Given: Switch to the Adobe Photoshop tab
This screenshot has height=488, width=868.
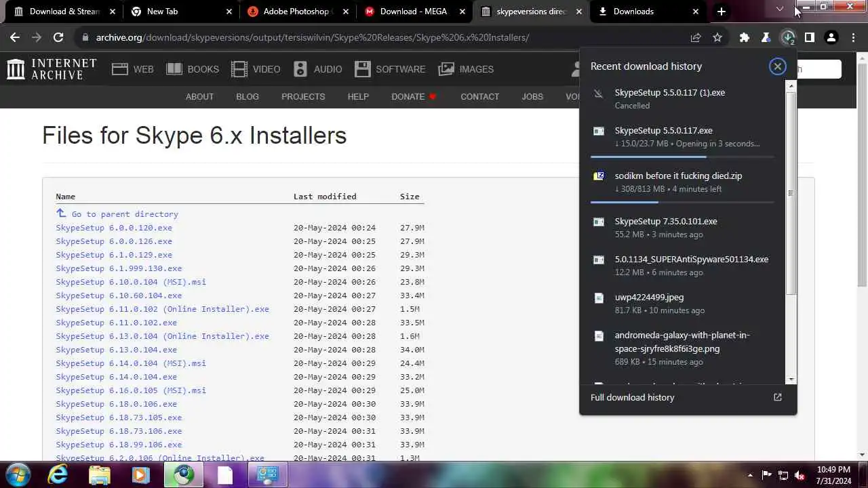Looking at the screenshot, I should (x=296, y=12).
